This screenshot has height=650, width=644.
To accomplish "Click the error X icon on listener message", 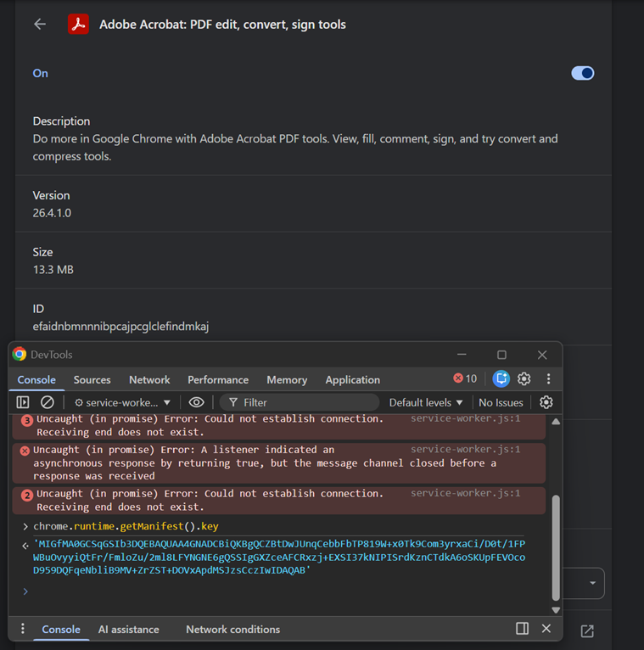I will (25, 451).
